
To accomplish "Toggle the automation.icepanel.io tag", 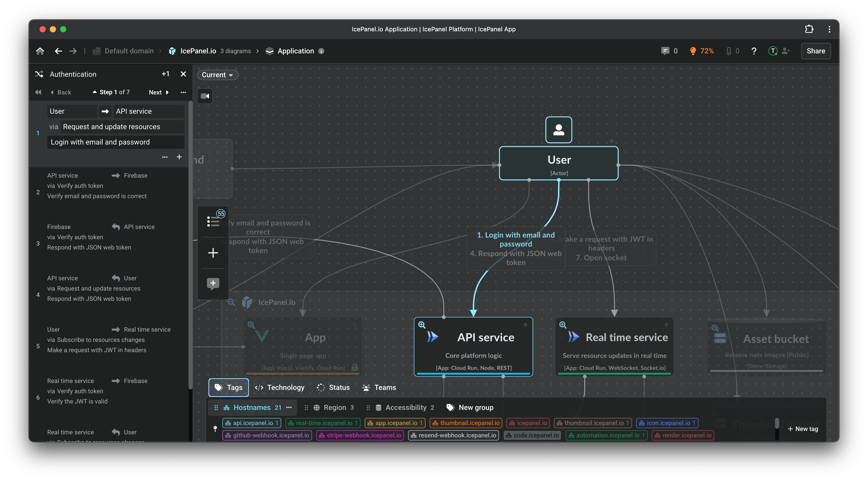I will tap(607, 435).
